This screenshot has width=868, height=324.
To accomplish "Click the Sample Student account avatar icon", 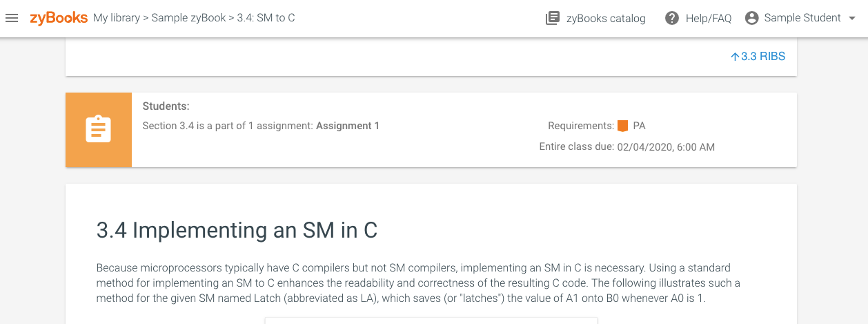I will click(x=752, y=19).
